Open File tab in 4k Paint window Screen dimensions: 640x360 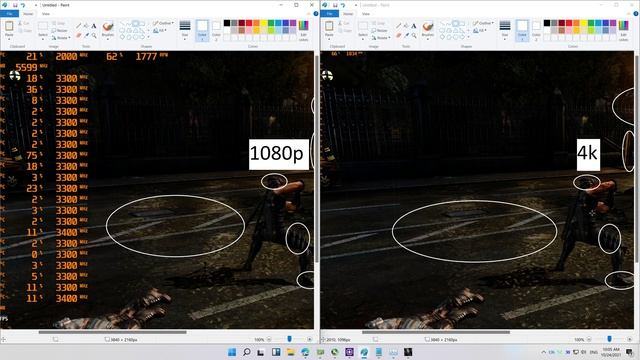click(x=329, y=13)
